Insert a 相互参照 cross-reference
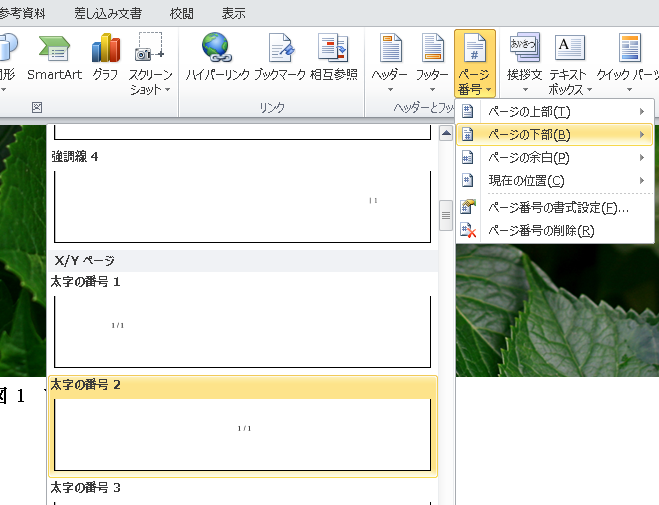Screen dimensions: 659x505 334,58
